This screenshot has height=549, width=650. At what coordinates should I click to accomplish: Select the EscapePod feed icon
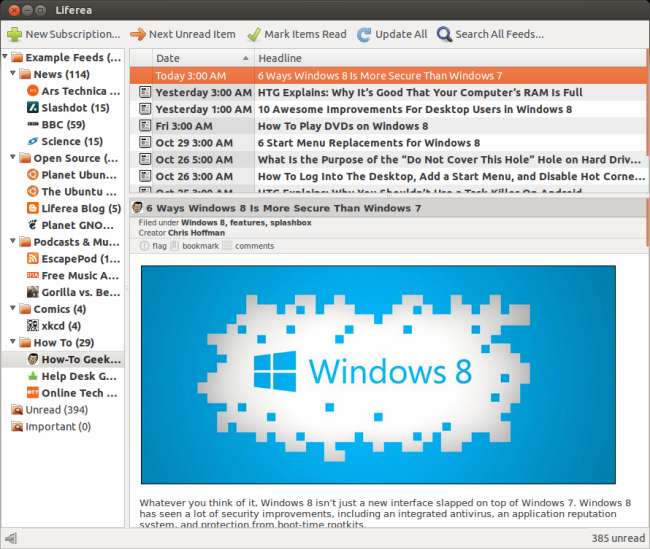(32, 259)
